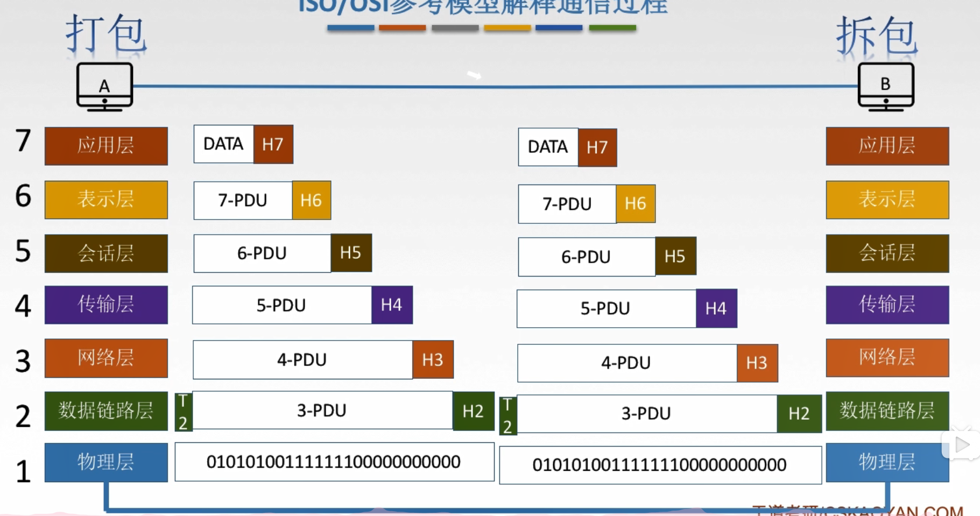This screenshot has width=980, height=516.
Task: Click the DATA box in the 拆包 column
Action: pyautogui.click(x=548, y=147)
